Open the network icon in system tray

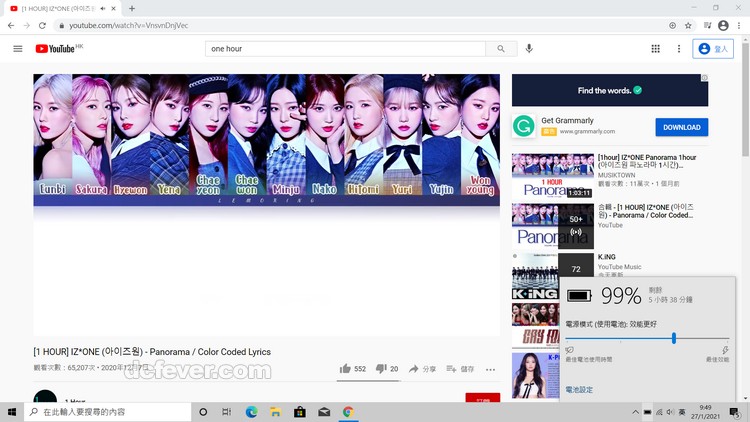pyautogui.click(x=659, y=412)
